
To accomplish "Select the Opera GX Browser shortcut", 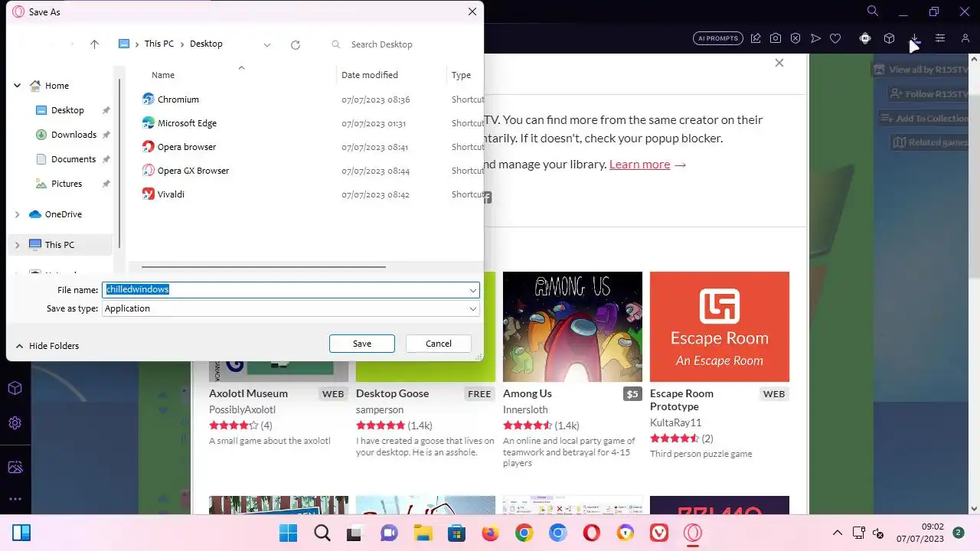I will point(193,171).
